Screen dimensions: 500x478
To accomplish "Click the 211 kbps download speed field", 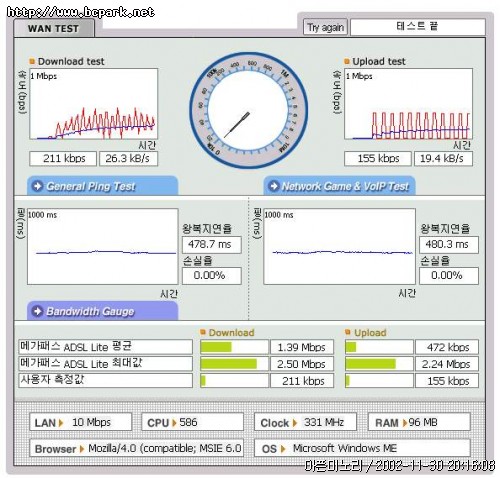I will click(63, 159).
